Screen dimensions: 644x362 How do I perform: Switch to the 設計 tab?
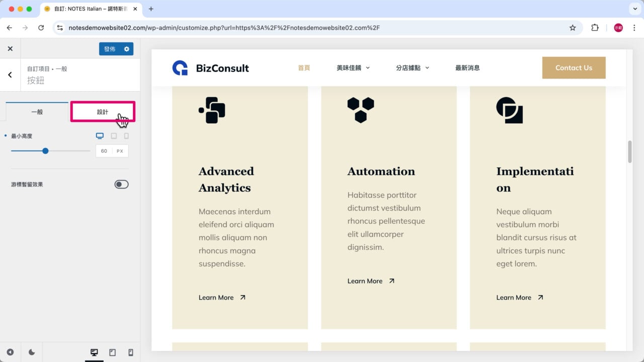pyautogui.click(x=103, y=112)
